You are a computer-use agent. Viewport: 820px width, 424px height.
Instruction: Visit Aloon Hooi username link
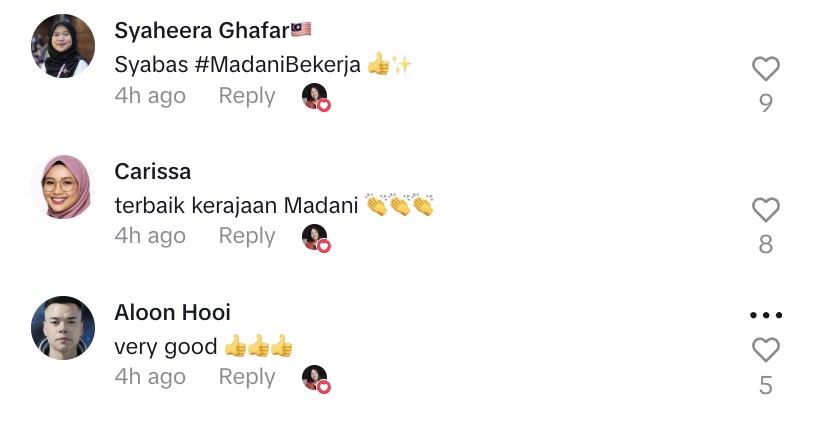pos(173,313)
